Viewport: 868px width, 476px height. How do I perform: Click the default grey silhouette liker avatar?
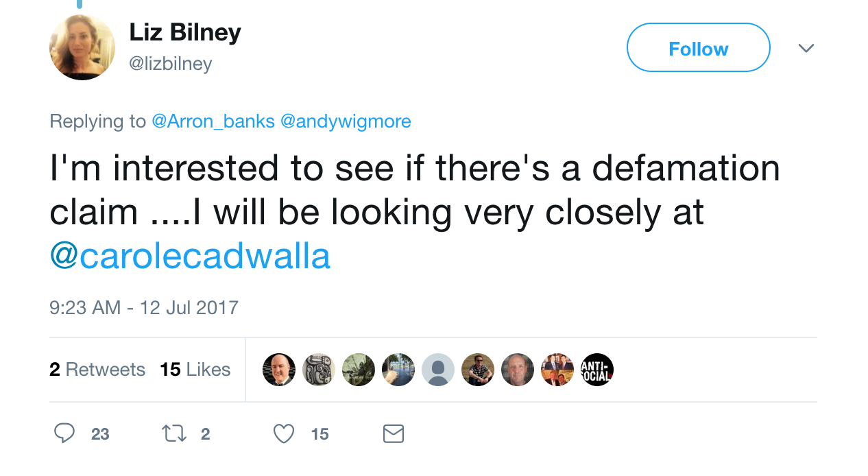(x=438, y=370)
